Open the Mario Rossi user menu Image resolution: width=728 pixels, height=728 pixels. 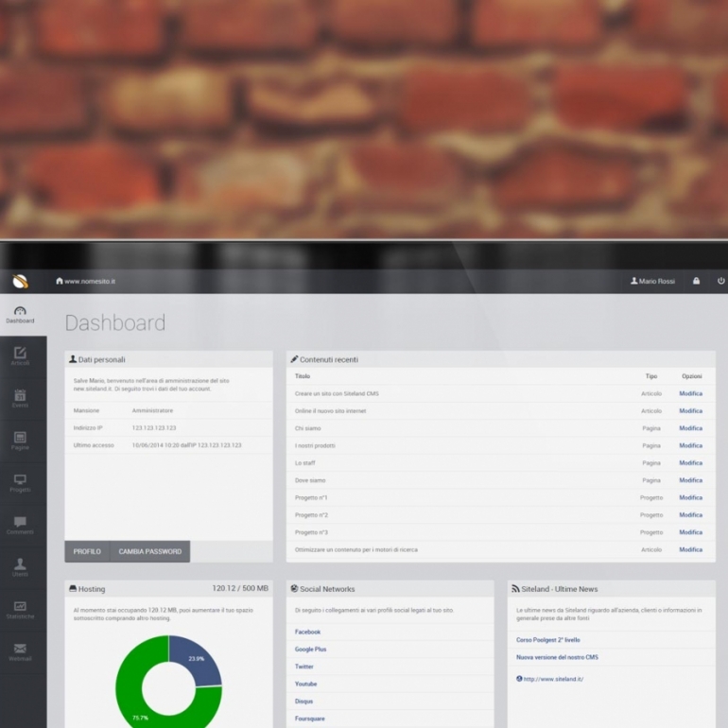(652, 281)
